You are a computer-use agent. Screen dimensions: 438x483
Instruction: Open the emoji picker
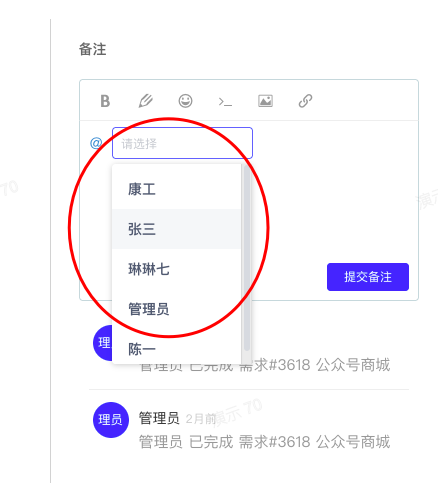coord(185,101)
